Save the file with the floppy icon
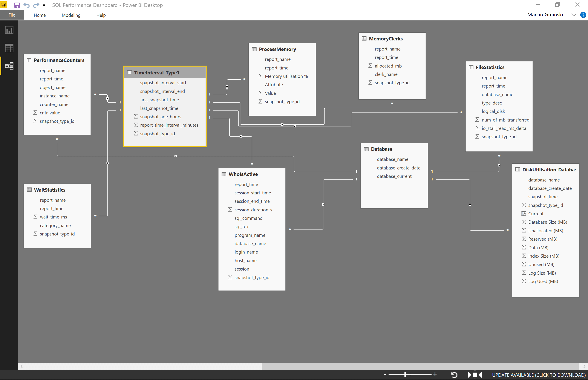 (x=17, y=5)
